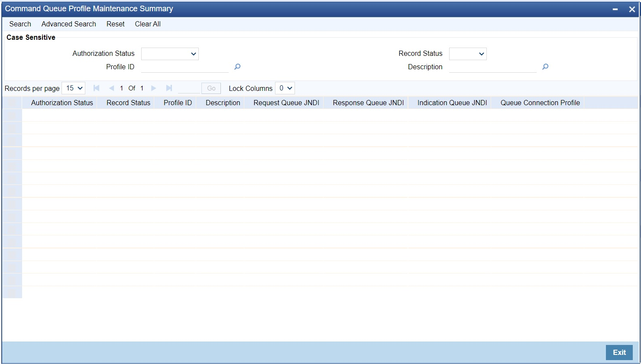641x364 pixels.
Task: Open Lock Columns dropdown
Action: 285,88
